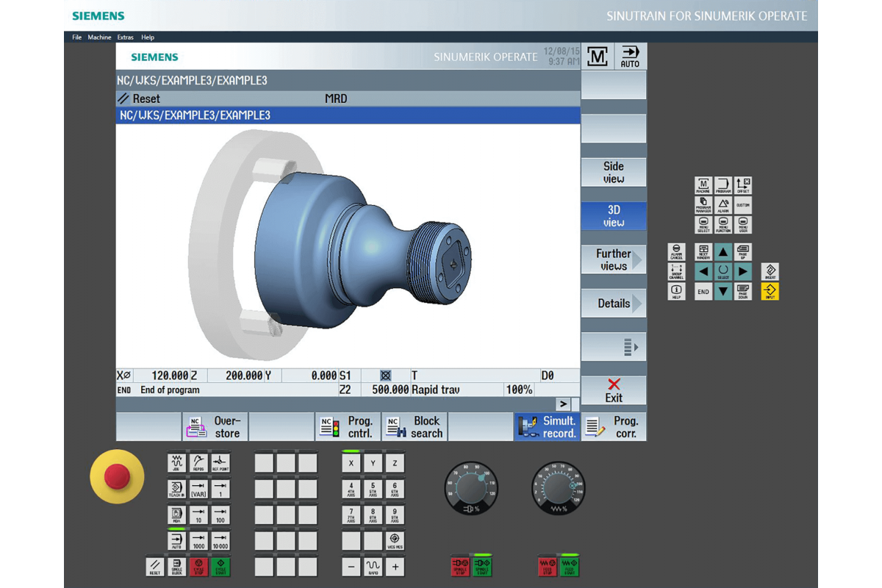Viewport: 882px width, 588px height.
Task: Switch to Side view
Action: click(614, 173)
